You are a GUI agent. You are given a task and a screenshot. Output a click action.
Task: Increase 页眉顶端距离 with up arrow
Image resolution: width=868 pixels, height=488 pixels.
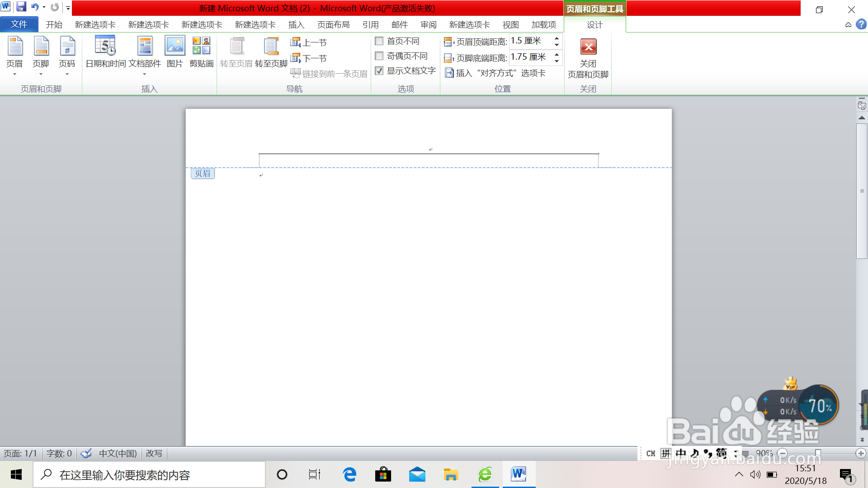[x=557, y=38]
